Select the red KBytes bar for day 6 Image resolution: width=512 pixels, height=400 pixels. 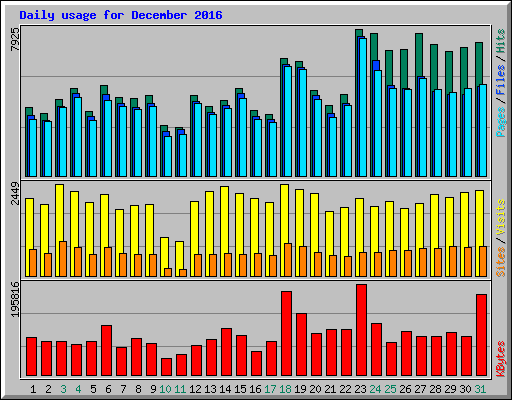coord(106,351)
